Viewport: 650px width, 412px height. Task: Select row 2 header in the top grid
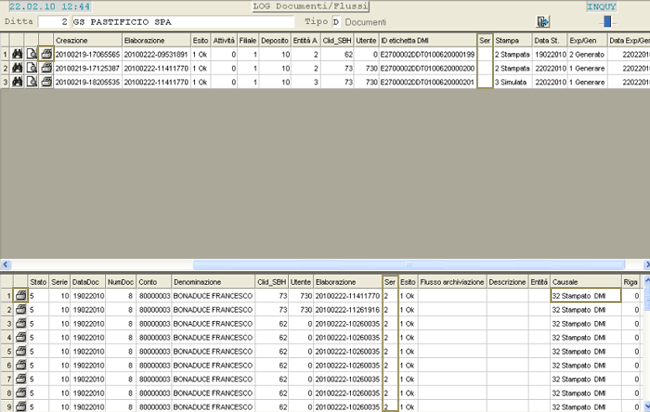pos(6,67)
